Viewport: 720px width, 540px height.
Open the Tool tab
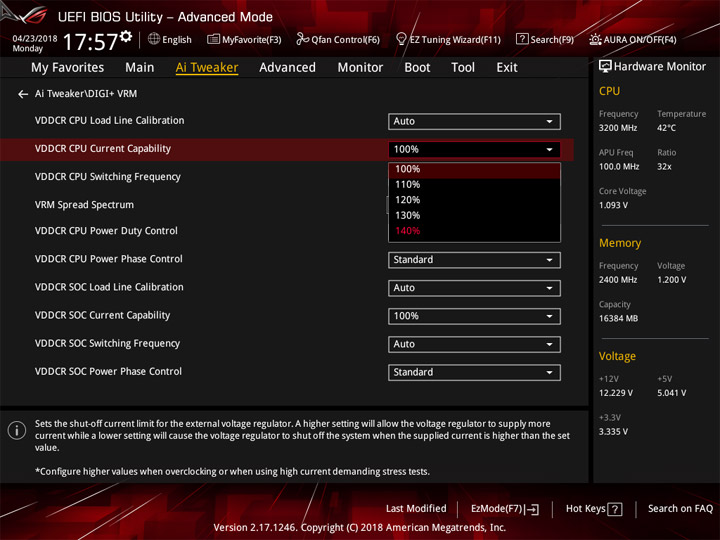coord(463,68)
